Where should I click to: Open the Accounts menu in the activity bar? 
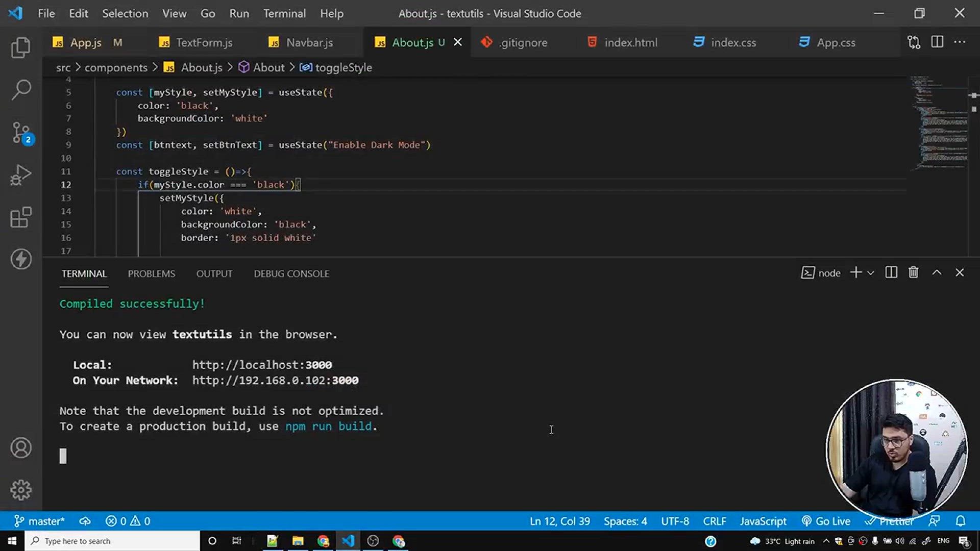pos(21,448)
